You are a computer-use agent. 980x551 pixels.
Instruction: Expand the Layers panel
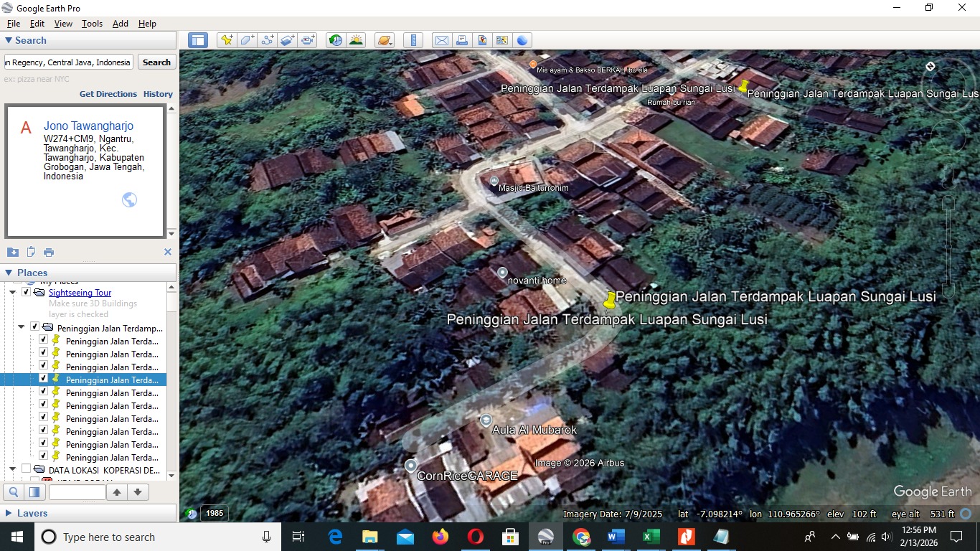9,513
